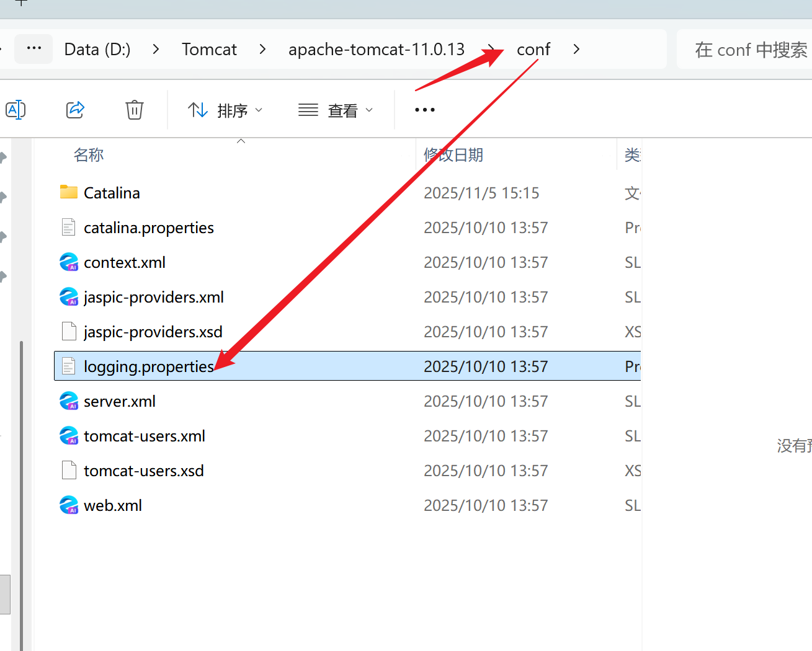Navigate to Tomcat folder in breadcrumb
The image size is (812, 651).
209,49
